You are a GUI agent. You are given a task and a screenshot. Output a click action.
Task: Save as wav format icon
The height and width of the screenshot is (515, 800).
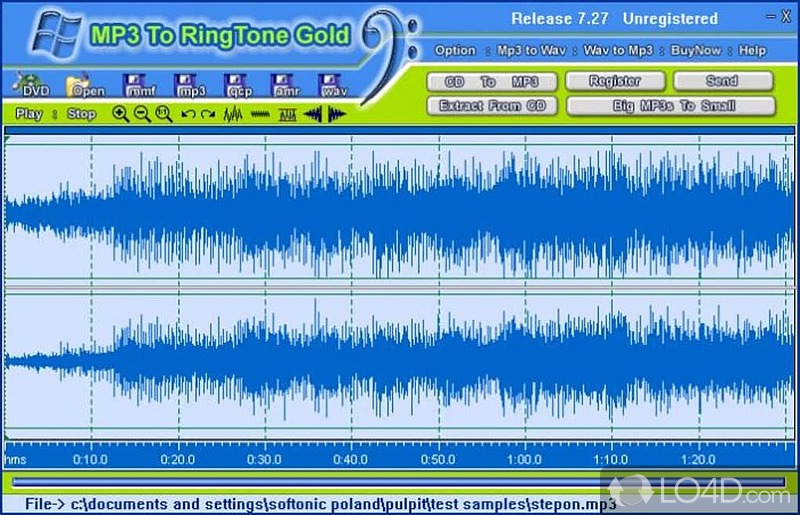coord(334,87)
